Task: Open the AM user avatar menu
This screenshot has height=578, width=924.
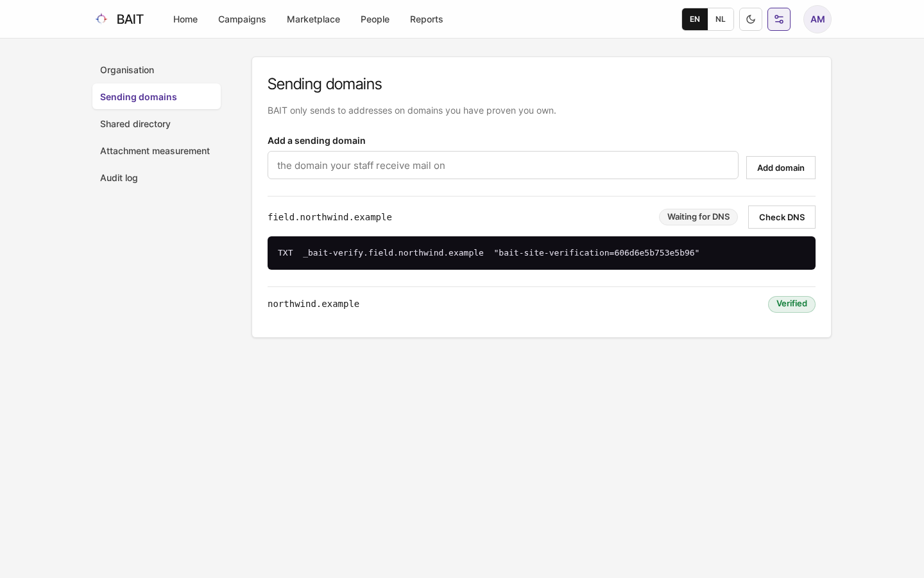Action: [x=817, y=19]
